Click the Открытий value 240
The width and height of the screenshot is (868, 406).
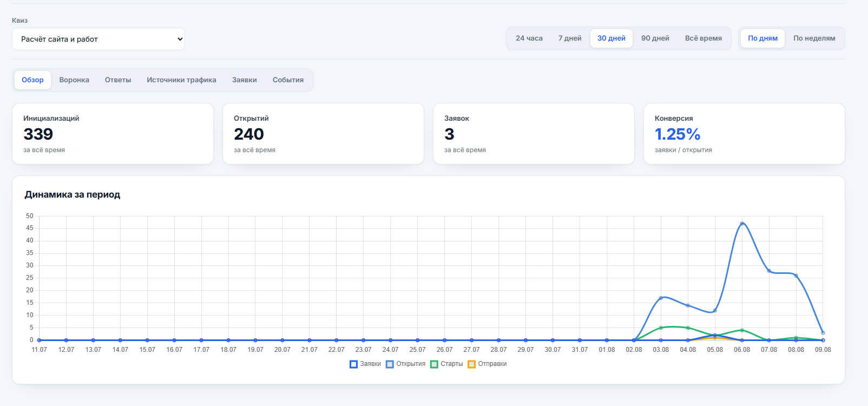249,134
